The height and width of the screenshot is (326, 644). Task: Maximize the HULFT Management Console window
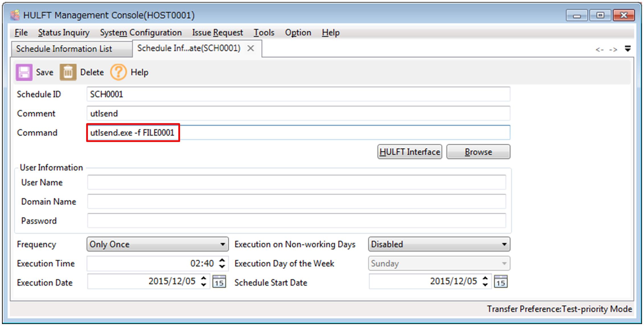click(600, 16)
